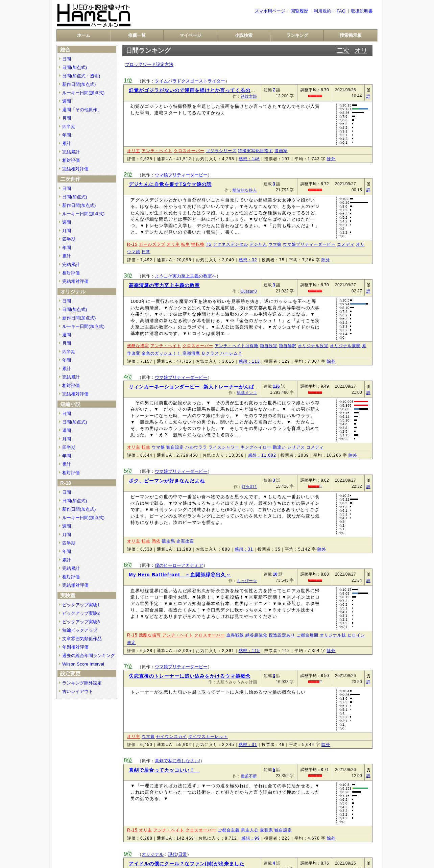Click the 詳 detail icon for rank 2
The width and height of the screenshot is (434, 868).
pyautogui.click(x=368, y=190)
